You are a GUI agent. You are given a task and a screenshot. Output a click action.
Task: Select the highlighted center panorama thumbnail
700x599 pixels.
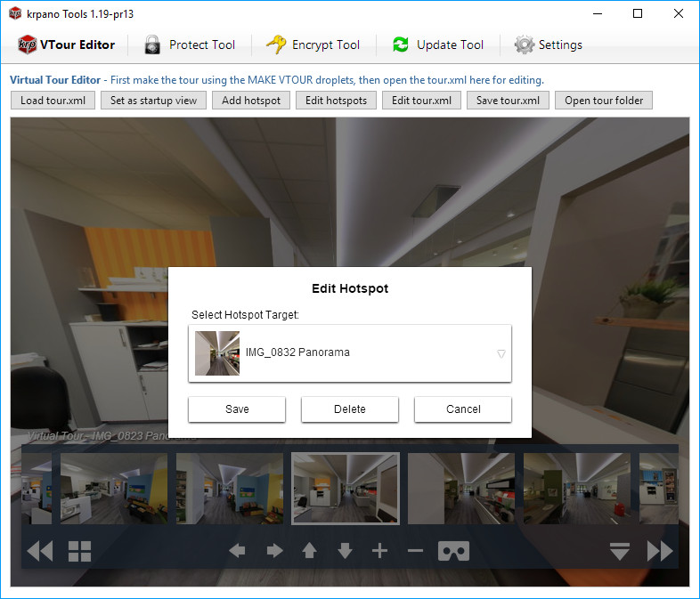click(x=346, y=489)
